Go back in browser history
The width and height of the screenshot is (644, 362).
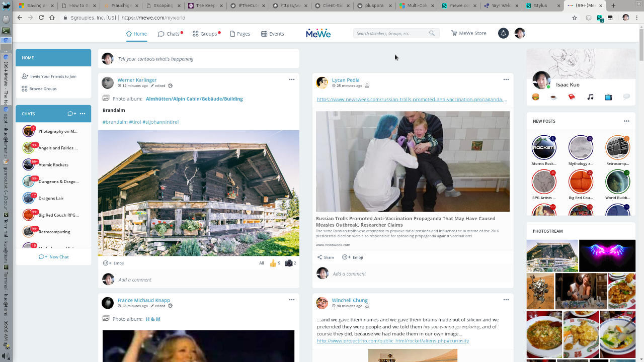[x=20, y=17]
